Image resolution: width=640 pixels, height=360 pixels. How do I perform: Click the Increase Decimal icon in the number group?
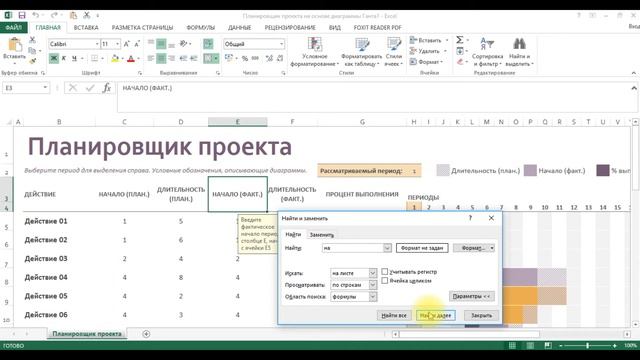[x=269, y=58]
